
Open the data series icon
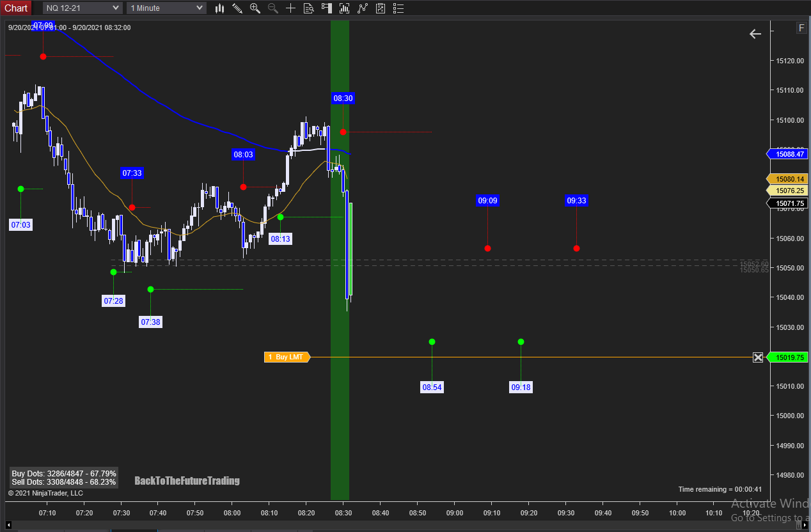click(345, 8)
